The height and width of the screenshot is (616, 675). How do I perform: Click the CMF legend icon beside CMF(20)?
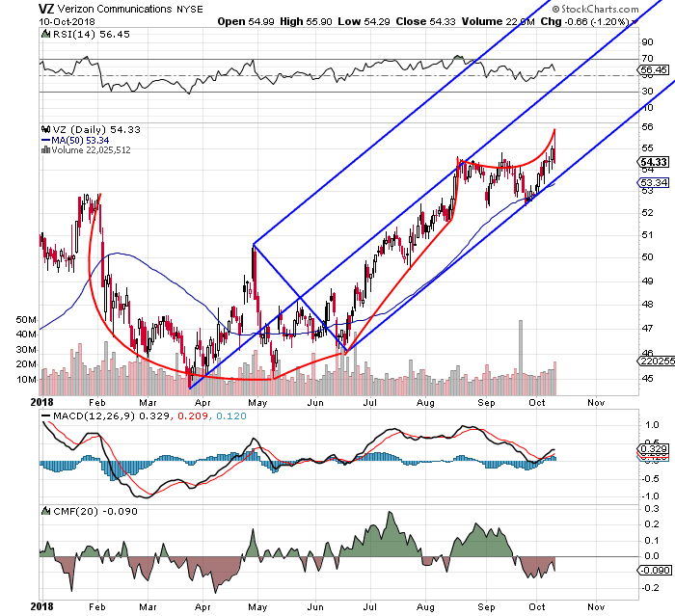tap(45, 511)
